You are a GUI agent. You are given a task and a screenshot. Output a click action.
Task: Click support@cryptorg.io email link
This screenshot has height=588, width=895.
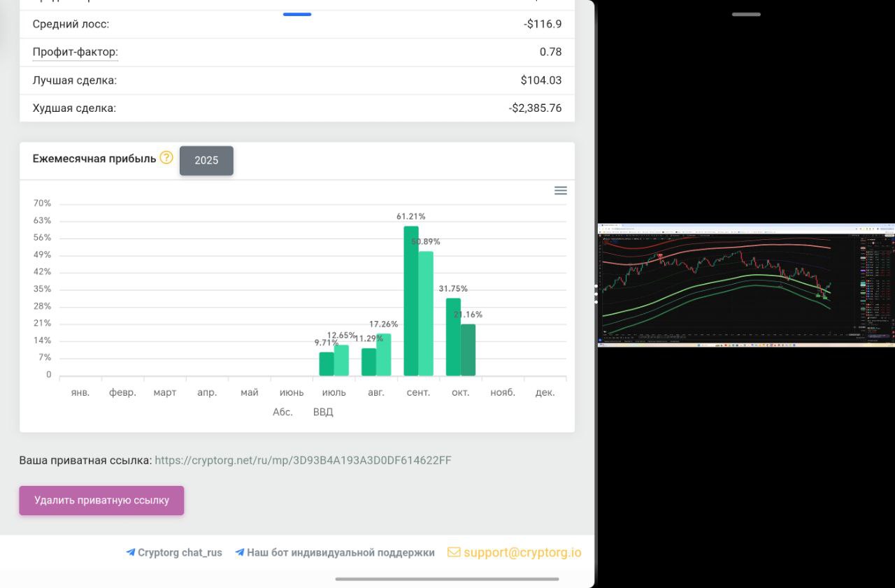522,552
